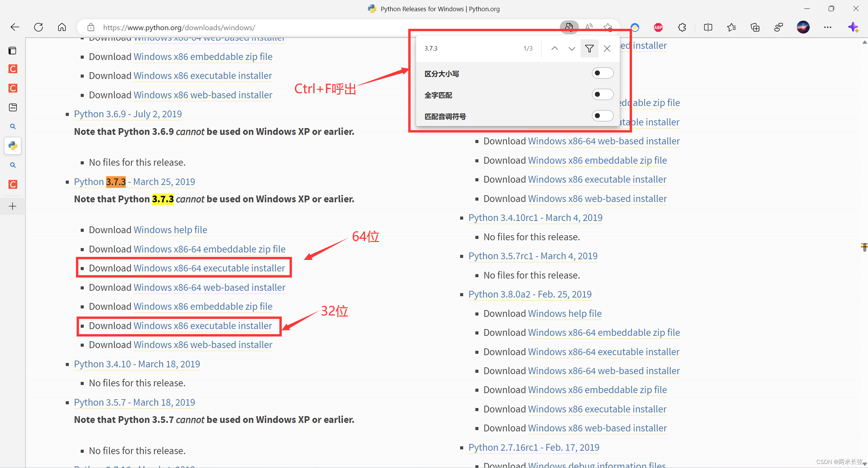The height and width of the screenshot is (468, 868).
Task: Download 3.7.3 x86 web-based installer
Action: 203,345
